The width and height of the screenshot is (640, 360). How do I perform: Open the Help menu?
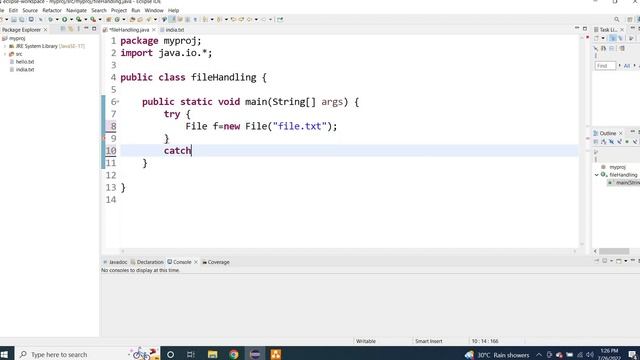pyautogui.click(x=173, y=10)
